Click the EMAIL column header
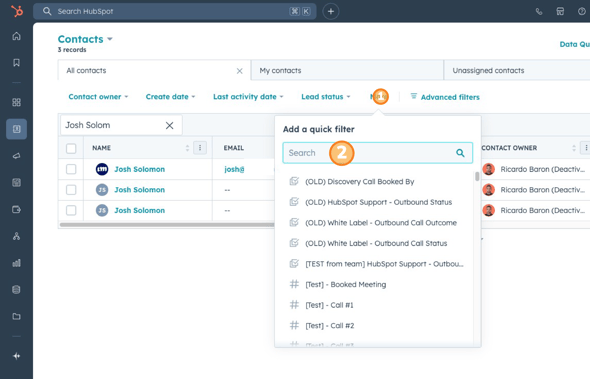This screenshot has width=590, height=379. tap(234, 148)
